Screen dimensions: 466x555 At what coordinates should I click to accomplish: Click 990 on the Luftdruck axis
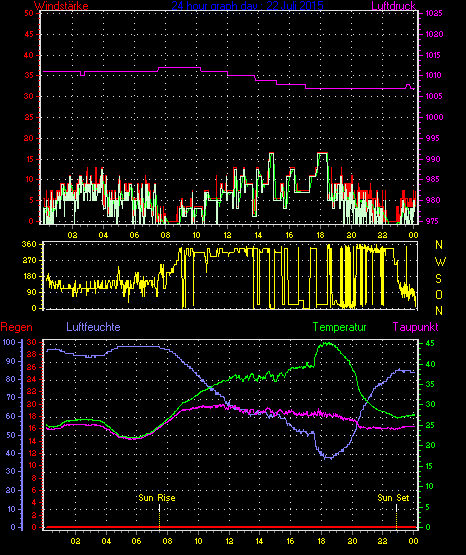pyautogui.click(x=434, y=159)
